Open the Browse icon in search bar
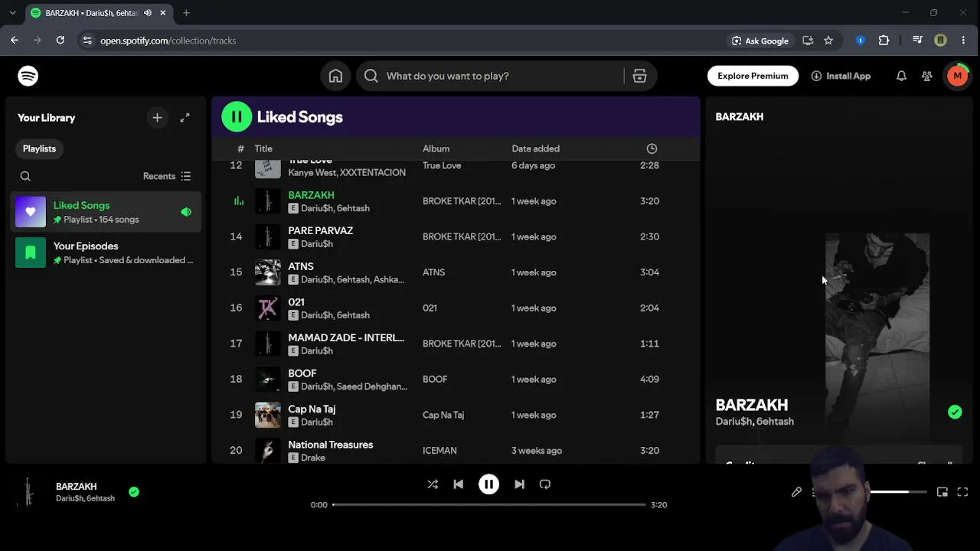The height and width of the screenshot is (551, 980). coord(639,76)
